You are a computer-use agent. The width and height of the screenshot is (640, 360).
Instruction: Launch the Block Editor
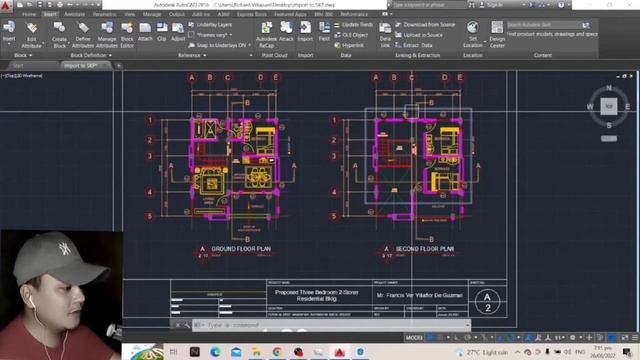pos(127,35)
